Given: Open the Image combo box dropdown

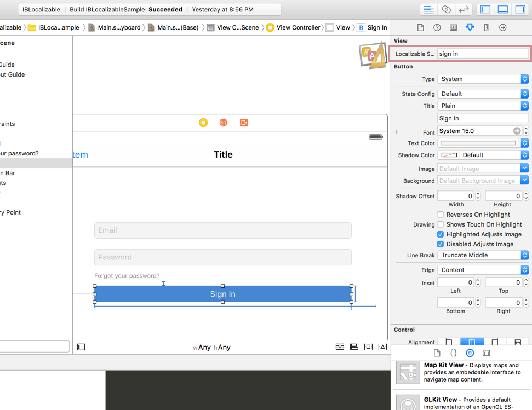Looking at the screenshot, I should pos(524,169).
